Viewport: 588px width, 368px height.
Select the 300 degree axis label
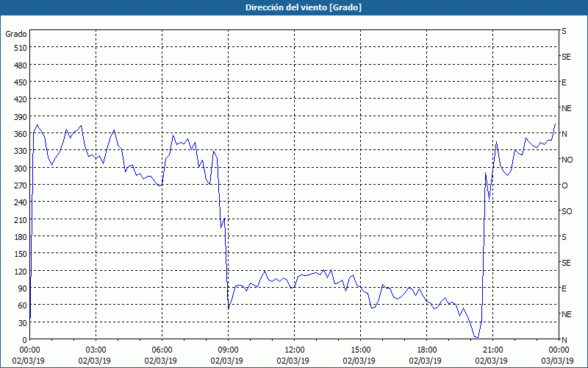coord(20,169)
